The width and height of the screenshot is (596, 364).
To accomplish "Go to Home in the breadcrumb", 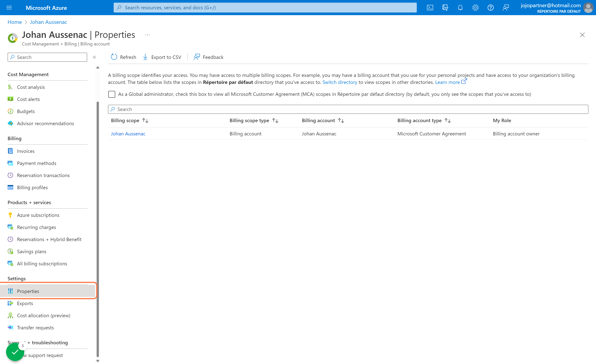I will click(15, 22).
